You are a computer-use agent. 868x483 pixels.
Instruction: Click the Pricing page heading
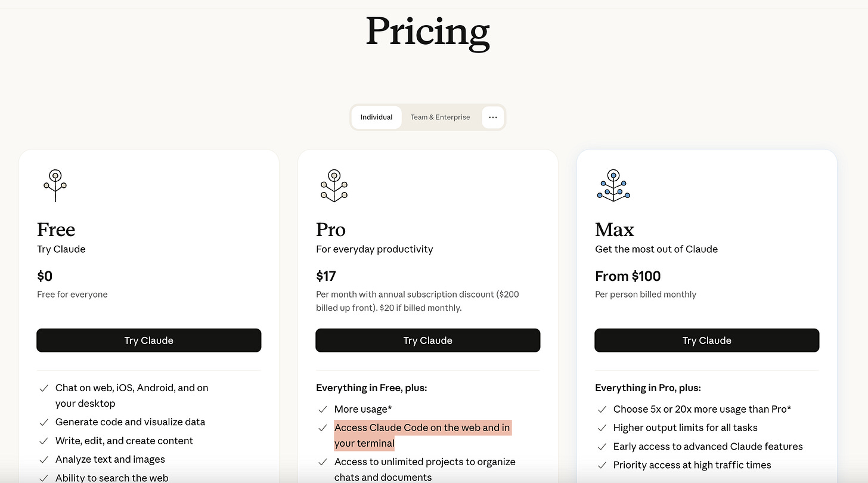427,32
